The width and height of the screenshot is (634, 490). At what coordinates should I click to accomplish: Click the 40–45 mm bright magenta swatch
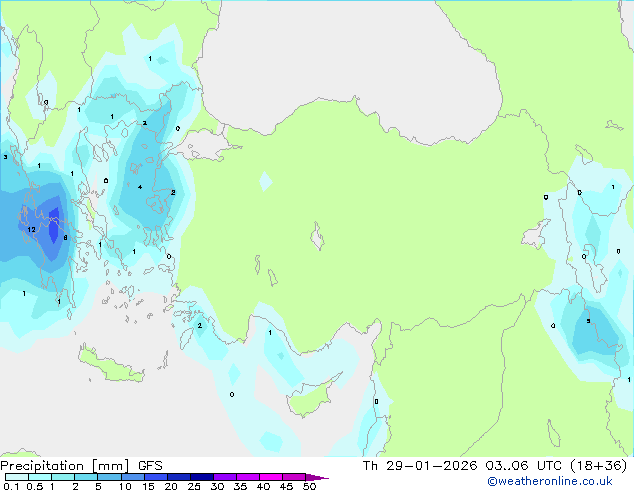coord(271,477)
